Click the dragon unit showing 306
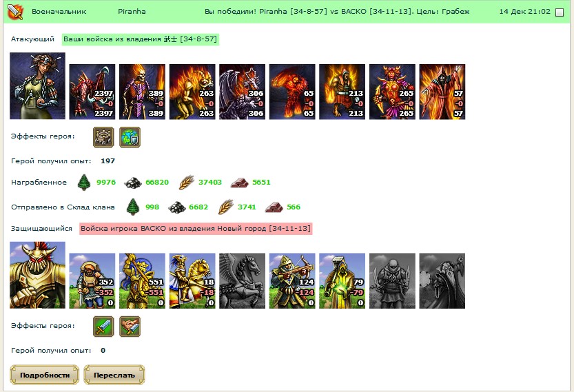Image resolution: width=574 pixels, height=392 pixels. pos(242,92)
